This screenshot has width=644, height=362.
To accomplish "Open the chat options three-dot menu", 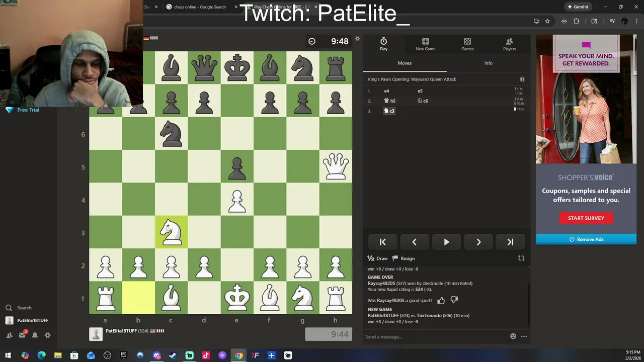I will point(524,336).
